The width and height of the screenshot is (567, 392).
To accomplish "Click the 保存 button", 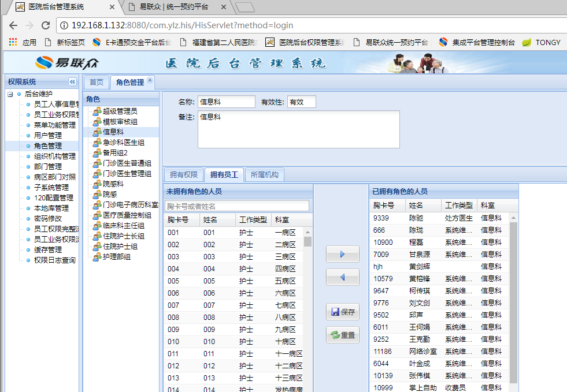I will [x=342, y=312].
